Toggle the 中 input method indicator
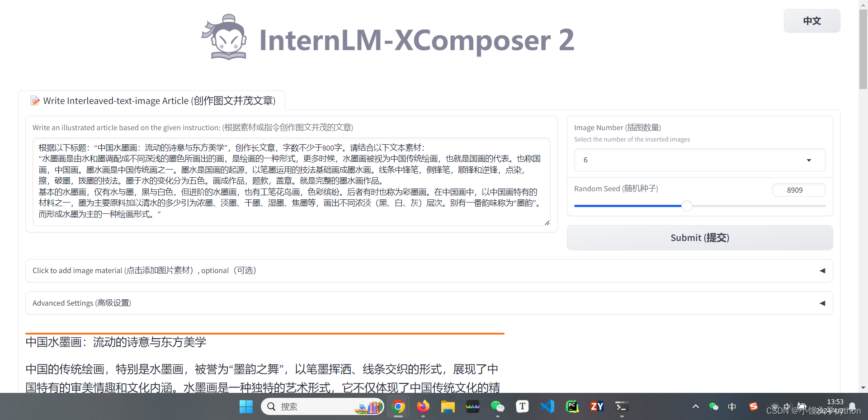Viewport: 868px width, 420px height. pyautogui.click(x=732, y=406)
